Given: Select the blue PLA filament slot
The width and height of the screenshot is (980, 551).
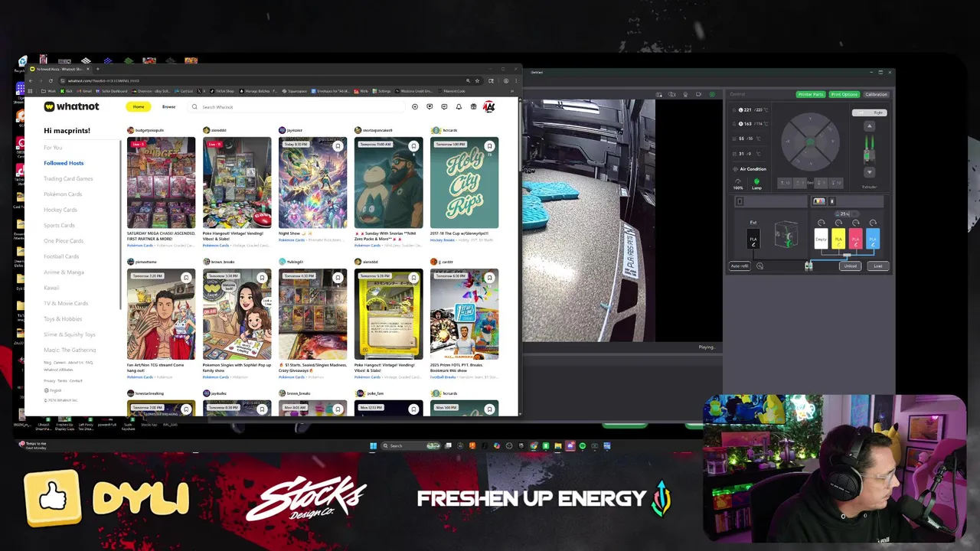Looking at the screenshot, I should (x=873, y=240).
